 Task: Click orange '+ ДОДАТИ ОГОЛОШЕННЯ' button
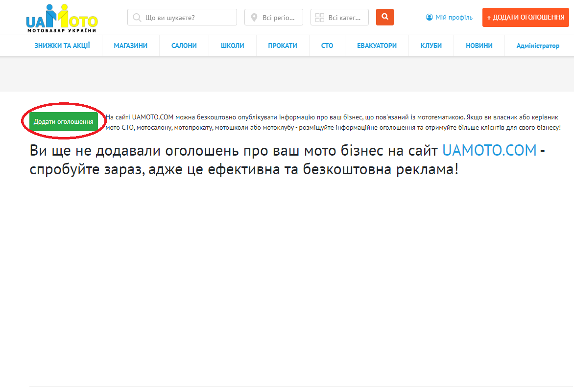pyautogui.click(x=526, y=17)
